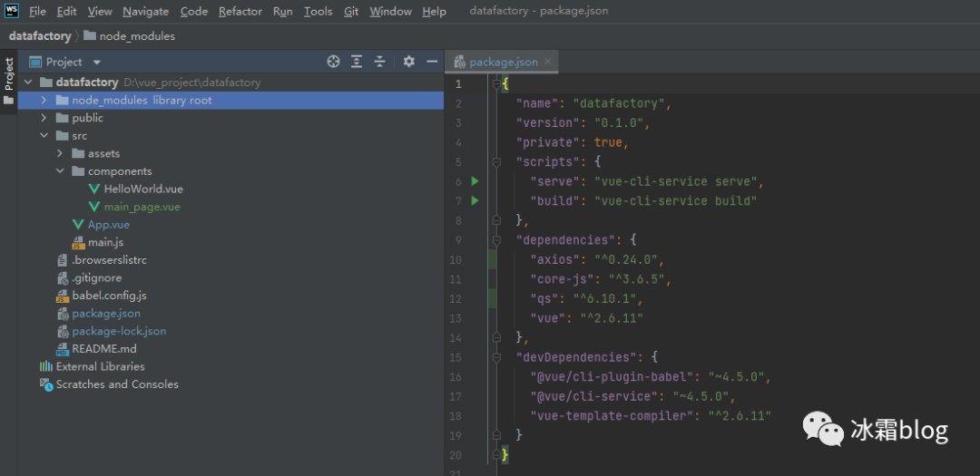This screenshot has height=476, width=980.
Task: Run the serve script via gutter arrow
Action: [475, 181]
